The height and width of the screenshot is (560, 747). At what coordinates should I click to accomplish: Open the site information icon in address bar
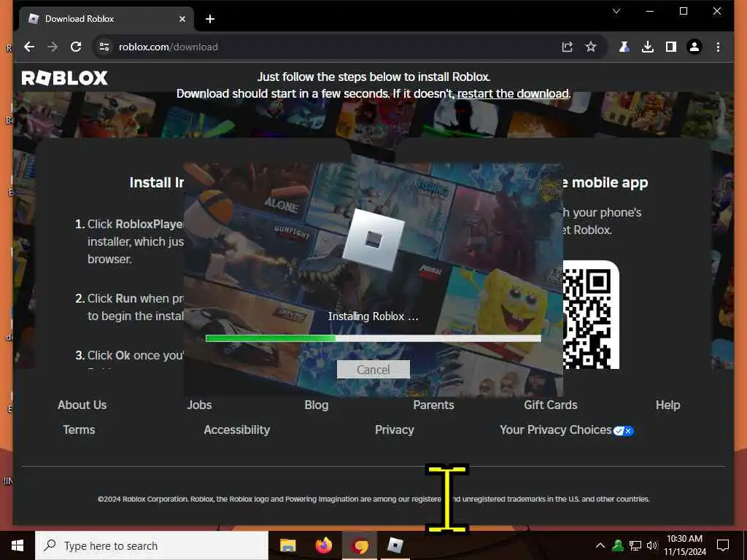104,47
